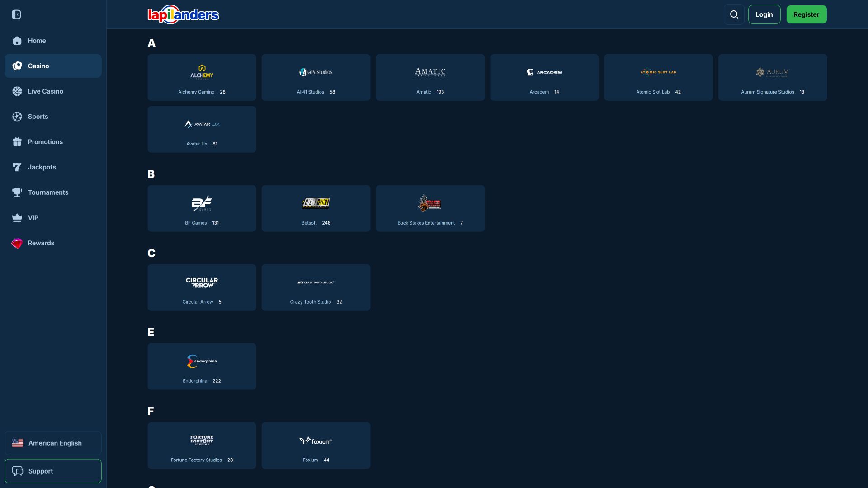The width and height of the screenshot is (868, 488).
Task: Open the search magnifier icon
Action: 734,14
